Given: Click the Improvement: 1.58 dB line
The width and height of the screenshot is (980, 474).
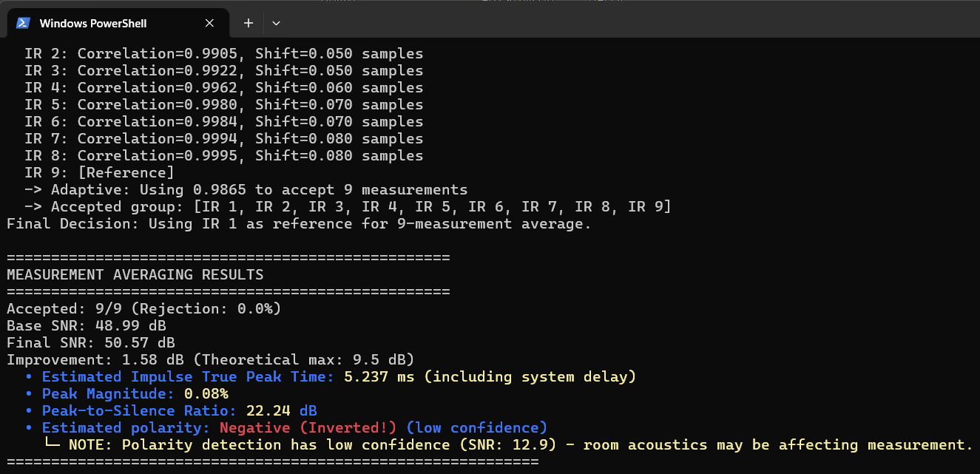Looking at the screenshot, I should (209, 359).
